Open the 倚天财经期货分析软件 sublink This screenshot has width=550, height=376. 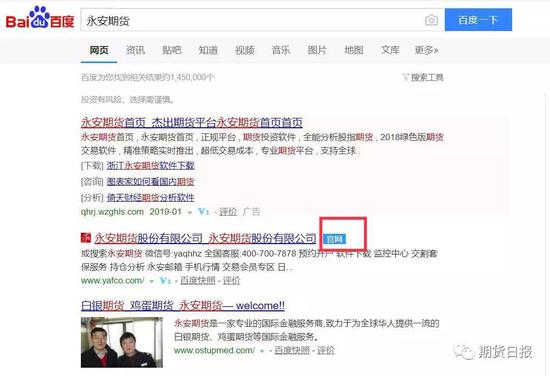150,197
